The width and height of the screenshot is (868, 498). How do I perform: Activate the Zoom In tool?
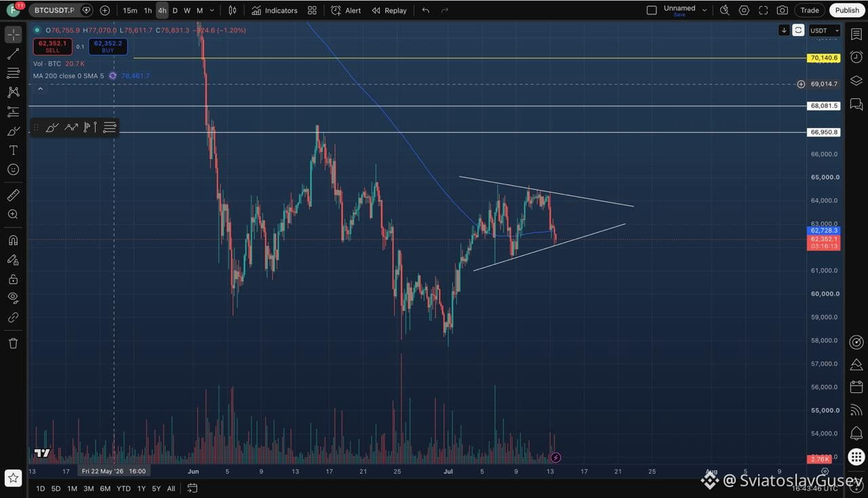click(13, 214)
